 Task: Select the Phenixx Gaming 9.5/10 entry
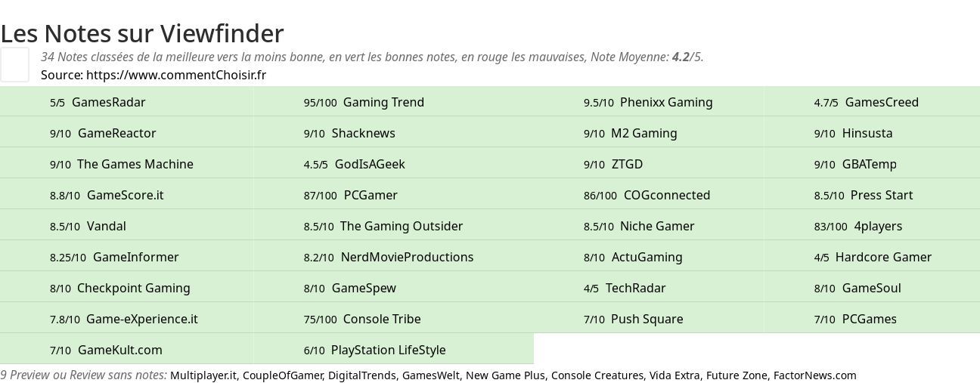649,102
